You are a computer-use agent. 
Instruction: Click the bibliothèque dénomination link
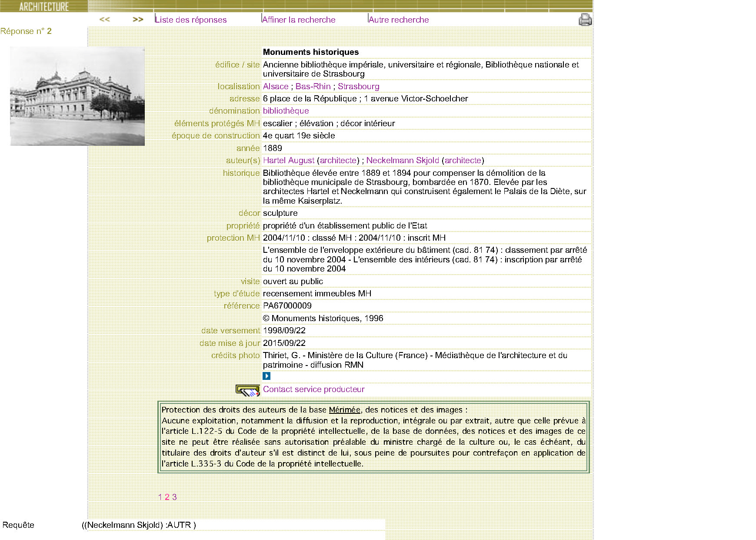click(x=286, y=111)
